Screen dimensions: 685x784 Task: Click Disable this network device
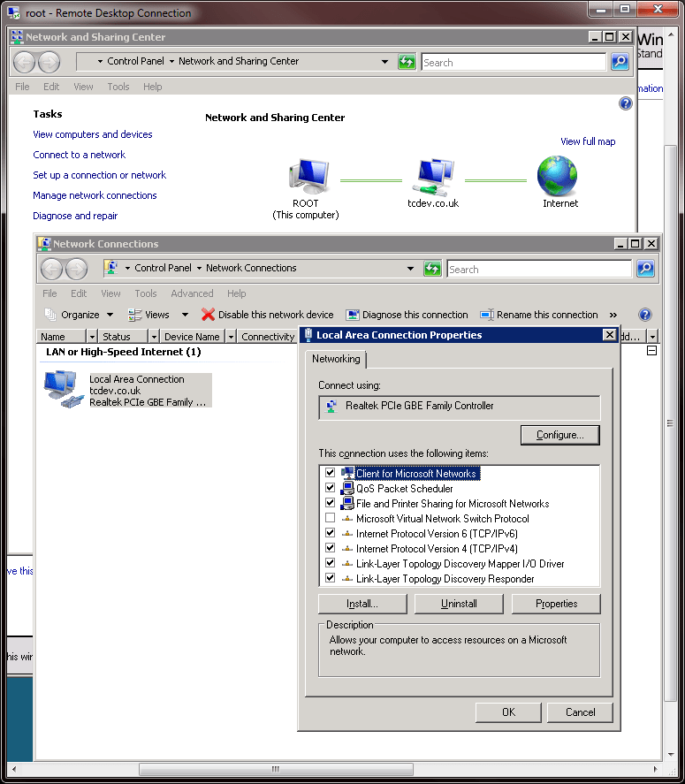point(268,315)
